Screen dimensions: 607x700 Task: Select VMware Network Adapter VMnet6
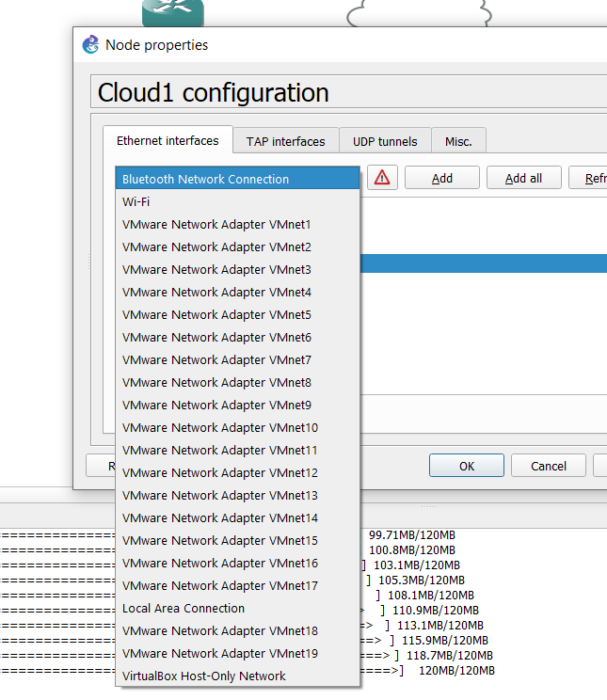tap(237, 337)
